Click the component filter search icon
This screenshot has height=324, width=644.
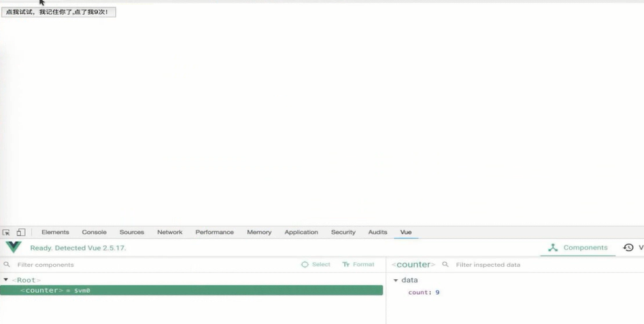coord(7,264)
